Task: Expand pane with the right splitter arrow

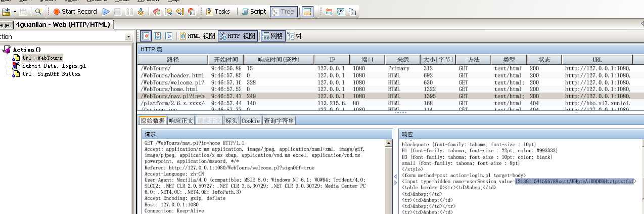Action: coord(396,182)
